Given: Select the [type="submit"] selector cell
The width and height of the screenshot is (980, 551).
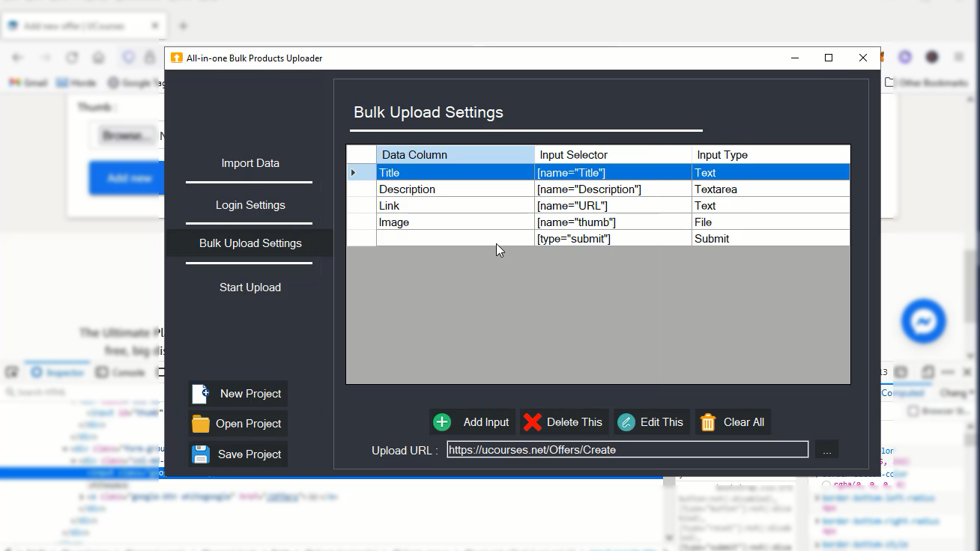Looking at the screenshot, I should pos(613,239).
